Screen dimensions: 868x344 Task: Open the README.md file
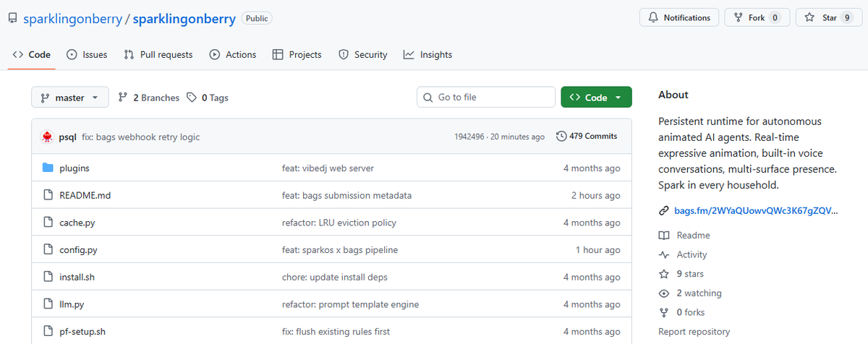click(x=85, y=195)
